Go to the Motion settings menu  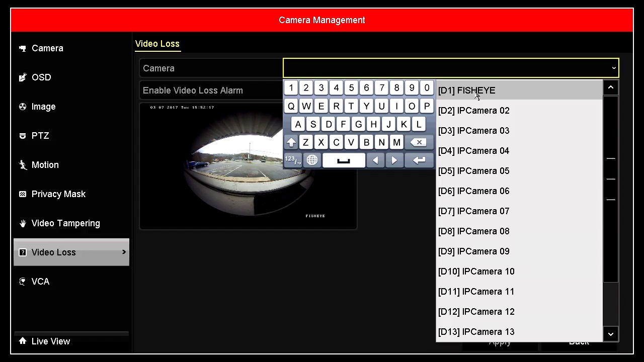point(45,165)
